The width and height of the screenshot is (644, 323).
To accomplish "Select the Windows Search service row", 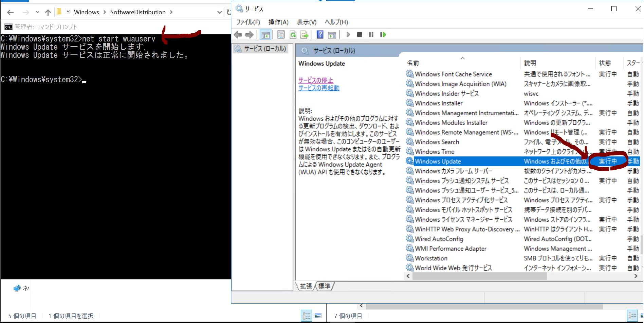I will tap(437, 142).
